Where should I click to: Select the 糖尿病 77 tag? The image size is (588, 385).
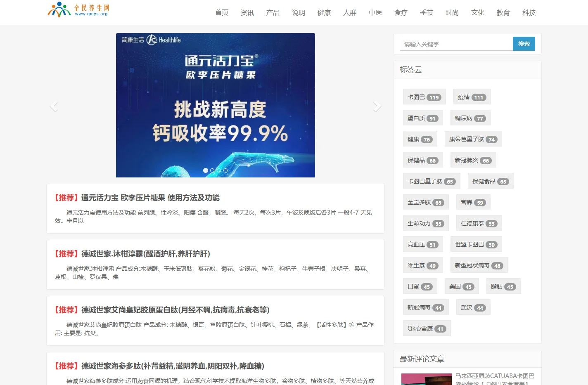pyautogui.click(x=470, y=118)
